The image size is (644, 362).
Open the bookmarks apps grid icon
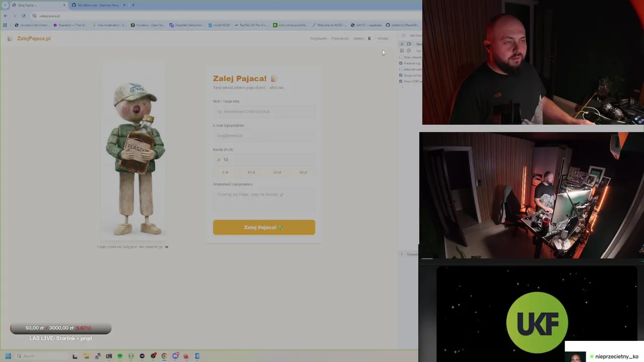6,25
